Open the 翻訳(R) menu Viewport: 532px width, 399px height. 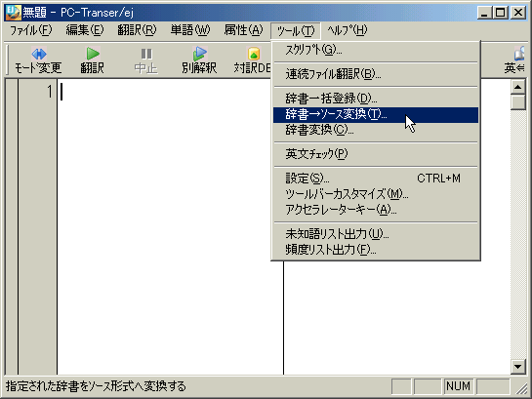[x=137, y=30]
